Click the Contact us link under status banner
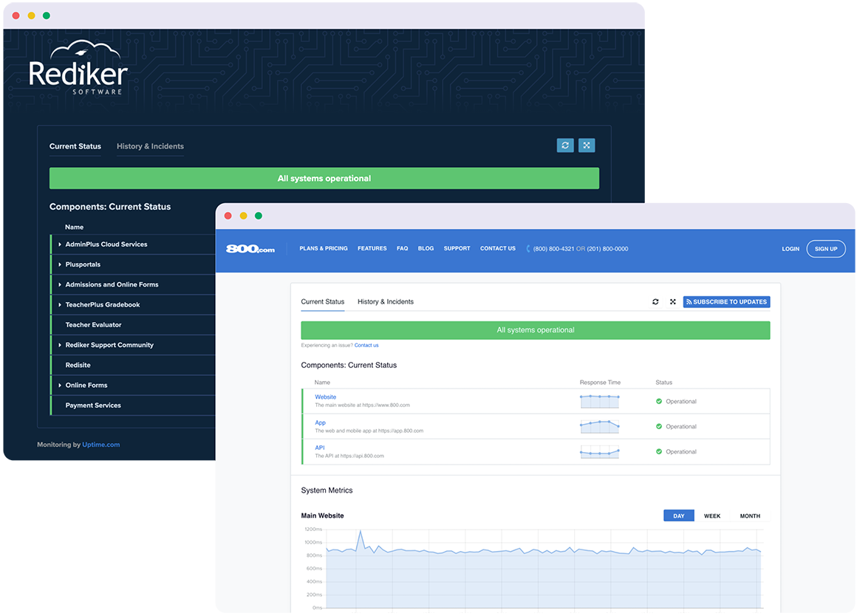 point(366,346)
